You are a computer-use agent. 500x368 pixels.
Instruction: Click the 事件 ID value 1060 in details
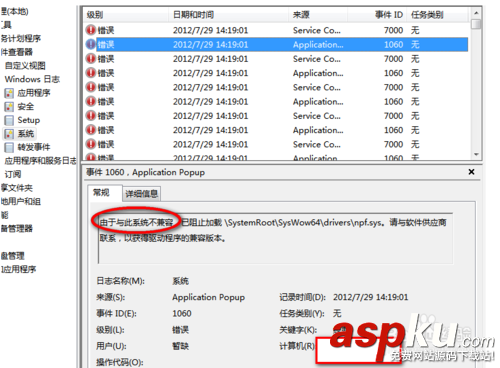[x=182, y=313]
